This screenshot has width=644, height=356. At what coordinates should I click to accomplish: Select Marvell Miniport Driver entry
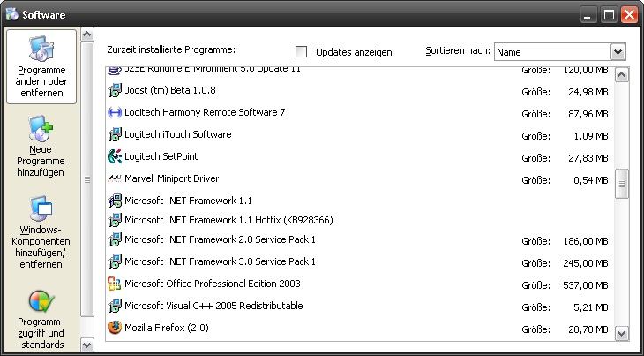172,178
